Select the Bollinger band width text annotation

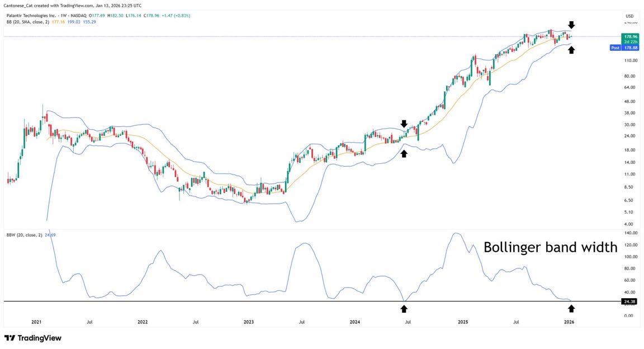click(x=550, y=247)
